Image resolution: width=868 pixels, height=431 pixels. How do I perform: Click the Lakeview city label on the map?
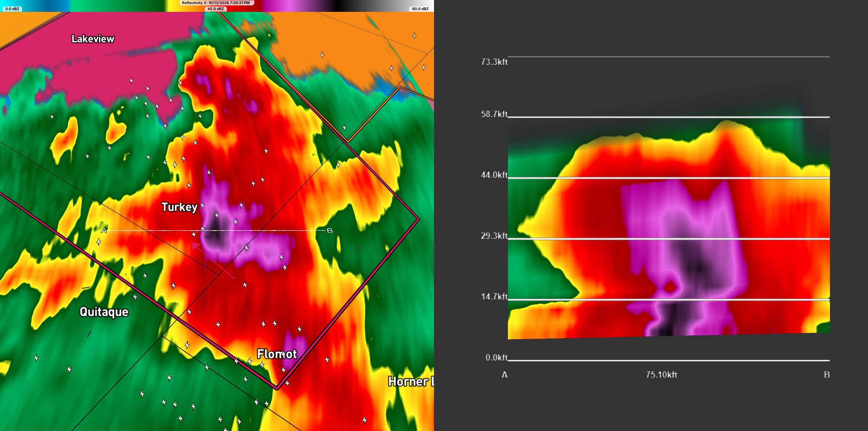[93, 39]
